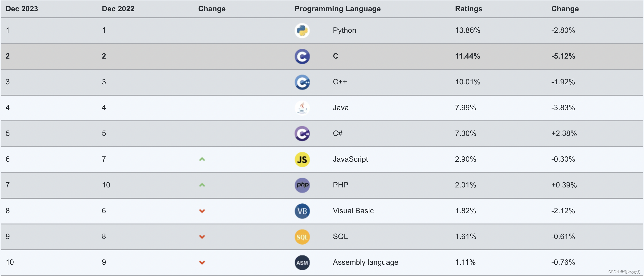This screenshot has width=644, height=276.
Task: Click the orange SQL logo icon
Action: click(x=302, y=237)
